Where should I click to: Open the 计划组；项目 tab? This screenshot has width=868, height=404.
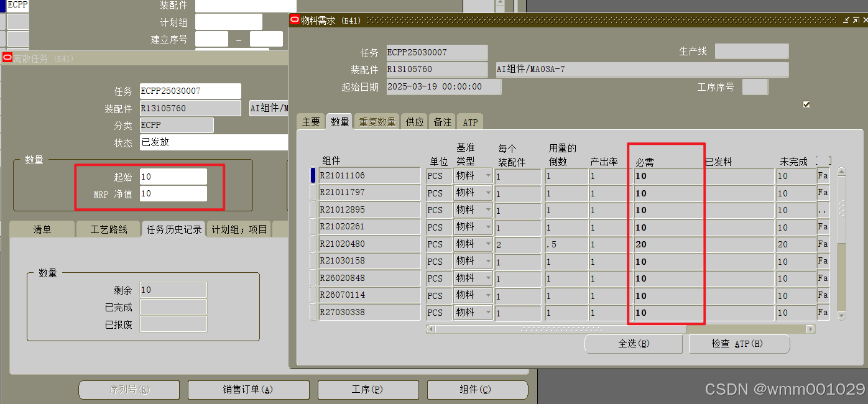coord(239,229)
